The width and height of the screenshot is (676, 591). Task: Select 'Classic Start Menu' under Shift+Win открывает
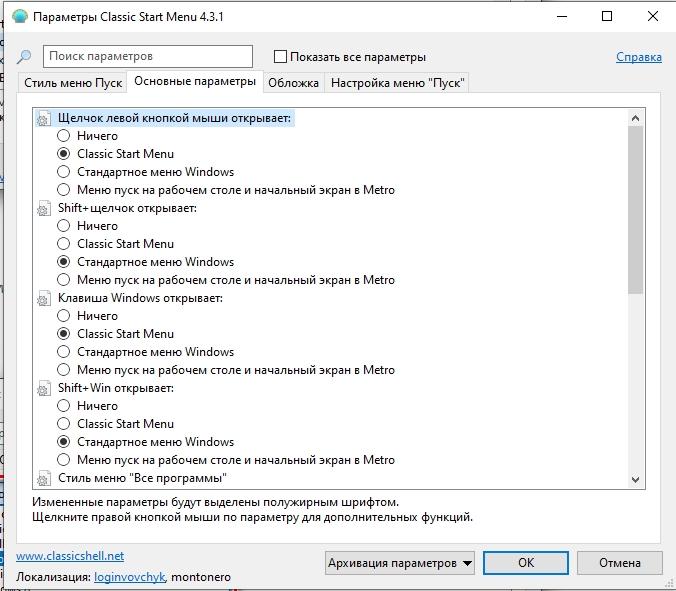coord(63,424)
